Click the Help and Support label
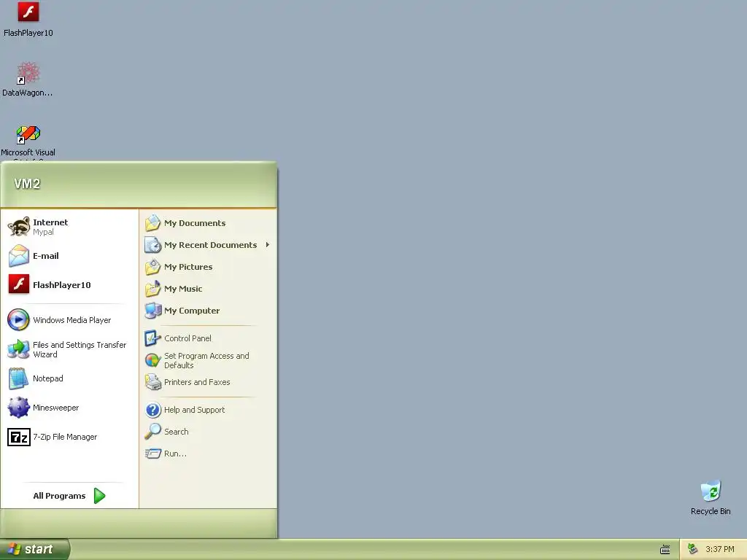The image size is (747, 560). (194, 410)
